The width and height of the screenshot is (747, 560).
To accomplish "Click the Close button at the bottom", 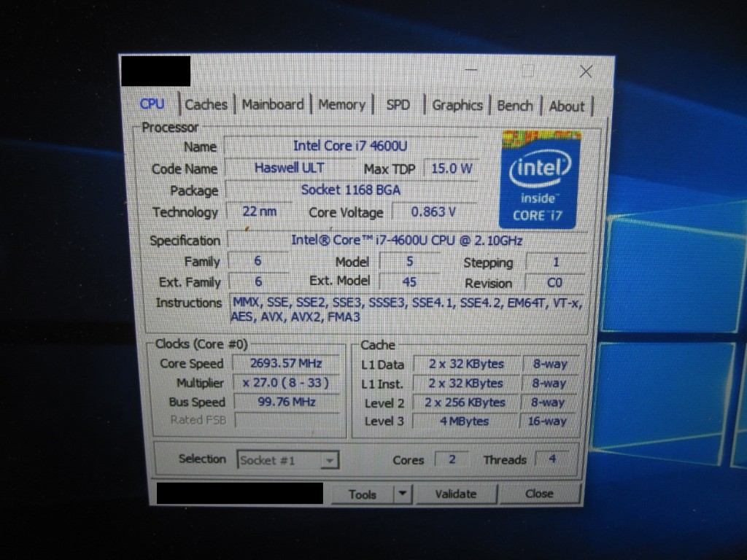I will click(539, 494).
